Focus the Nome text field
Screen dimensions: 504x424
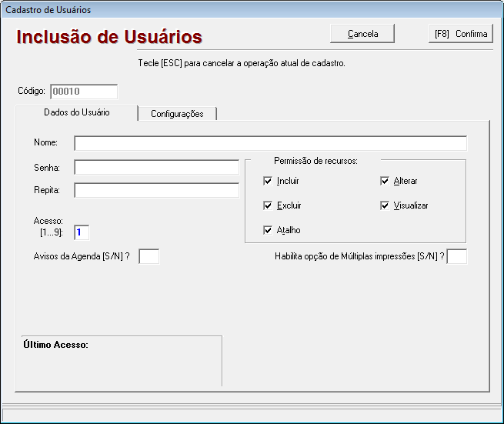click(x=270, y=143)
